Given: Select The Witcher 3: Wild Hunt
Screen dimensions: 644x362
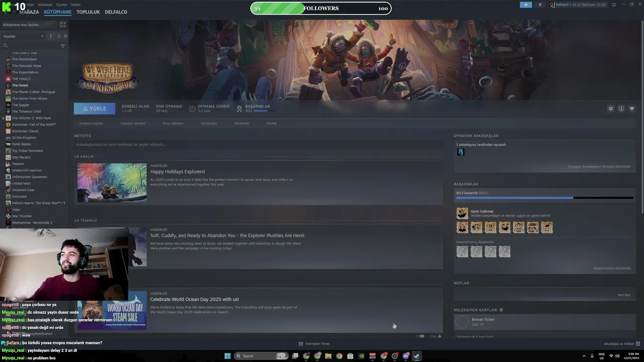Looking at the screenshot, I should (x=31, y=118).
